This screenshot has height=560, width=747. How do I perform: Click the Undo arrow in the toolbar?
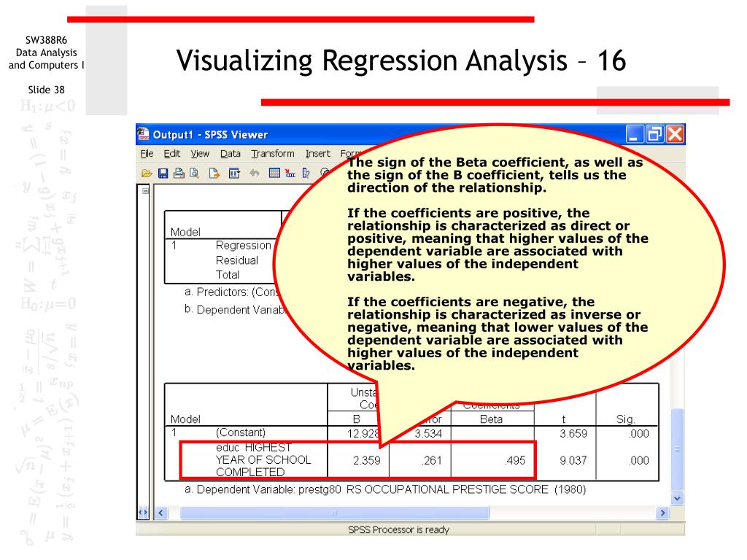tap(255, 174)
